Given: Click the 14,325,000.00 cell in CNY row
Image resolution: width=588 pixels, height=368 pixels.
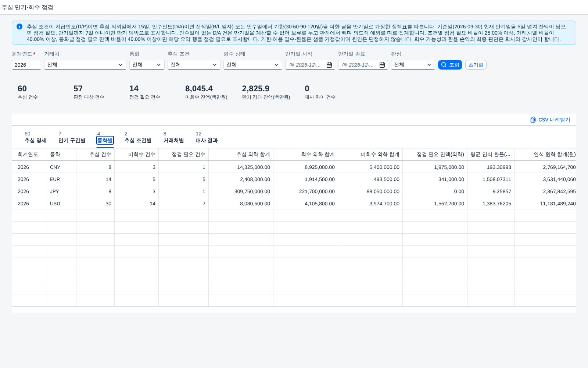Looking at the screenshot, I should pyautogui.click(x=241, y=167).
